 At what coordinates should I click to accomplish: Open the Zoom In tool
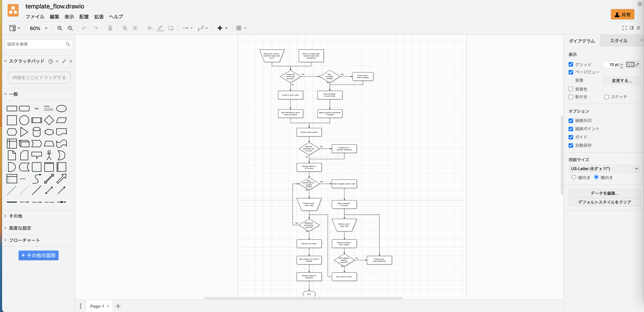pos(60,28)
